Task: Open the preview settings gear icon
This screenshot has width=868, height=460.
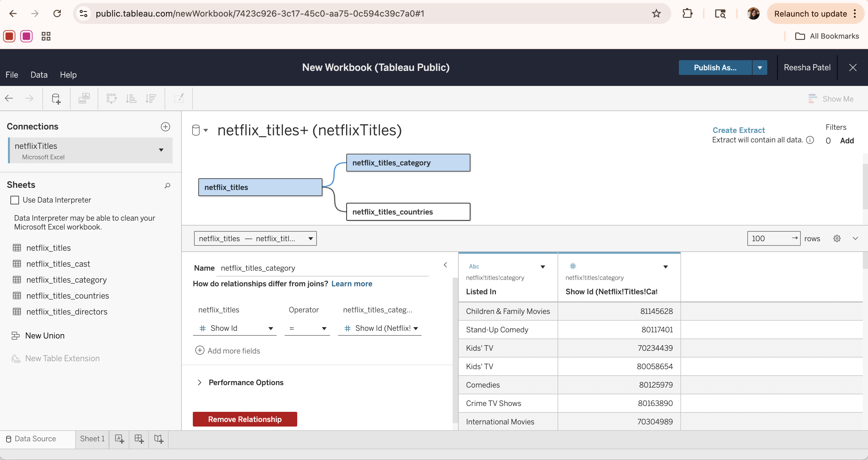Action: click(x=837, y=238)
